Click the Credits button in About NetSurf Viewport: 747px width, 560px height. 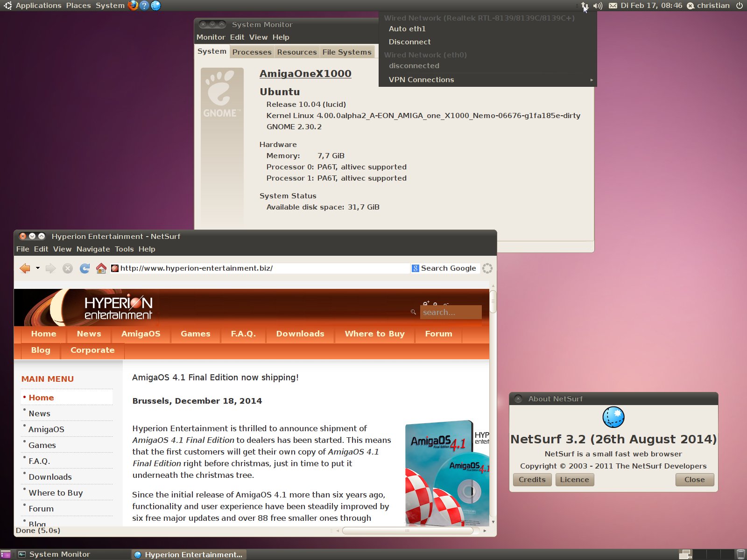tap(532, 480)
